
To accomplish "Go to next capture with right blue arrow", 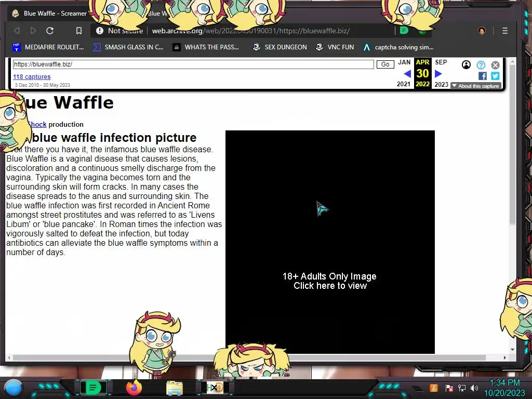I will [x=438, y=74].
